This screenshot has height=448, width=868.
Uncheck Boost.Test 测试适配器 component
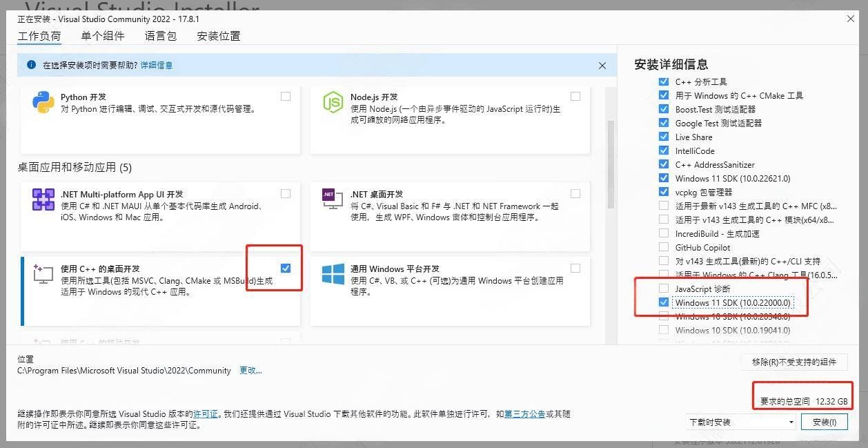point(664,109)
